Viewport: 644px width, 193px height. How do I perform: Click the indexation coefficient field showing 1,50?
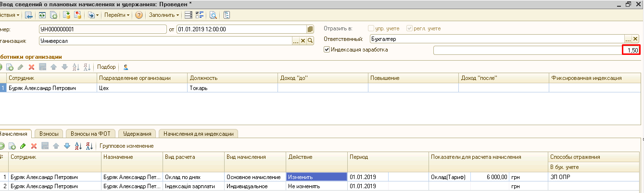[536, 50]
